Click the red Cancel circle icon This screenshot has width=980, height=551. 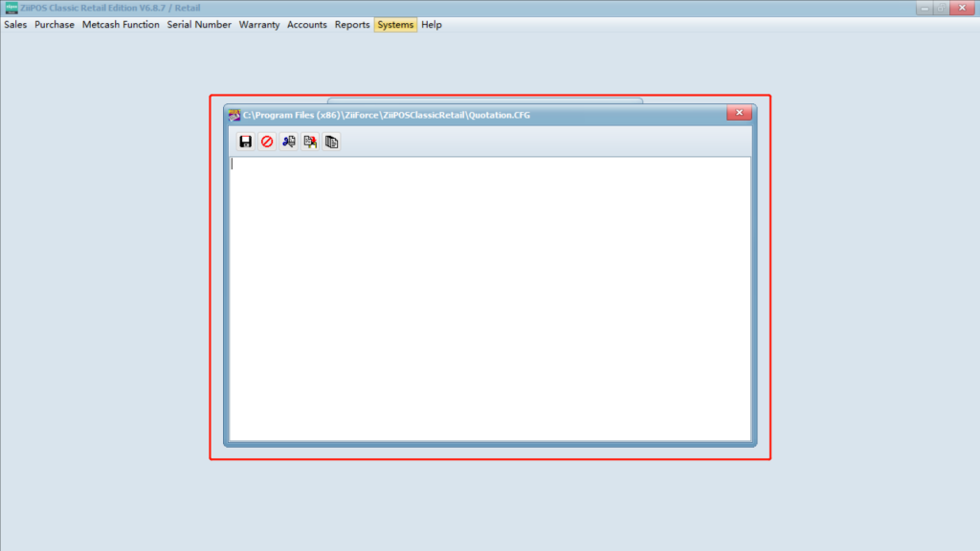pyautogui.click(x=267, y=142)
